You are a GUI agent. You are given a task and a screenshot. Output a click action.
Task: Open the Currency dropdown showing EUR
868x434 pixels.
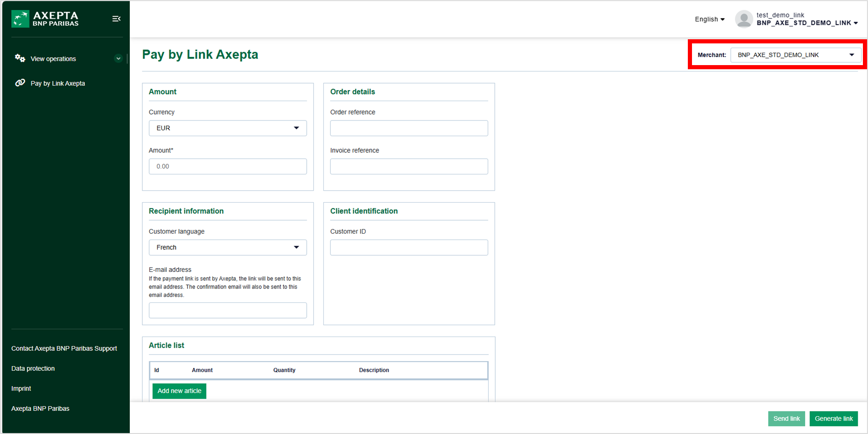(x=227, y=128)
